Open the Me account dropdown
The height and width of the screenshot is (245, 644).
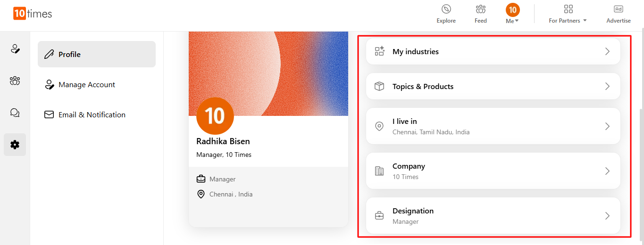coord(512,14)
